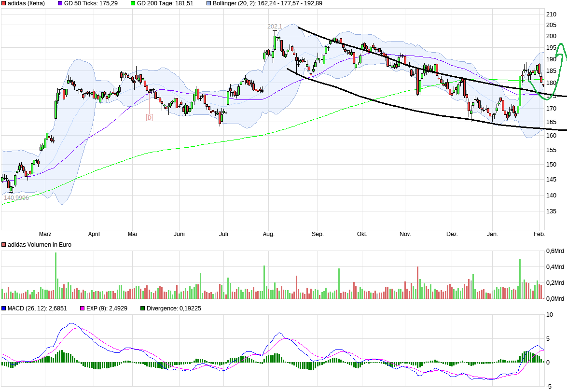Select the 'adidas Volumen in Euro' label

point(40,245)
